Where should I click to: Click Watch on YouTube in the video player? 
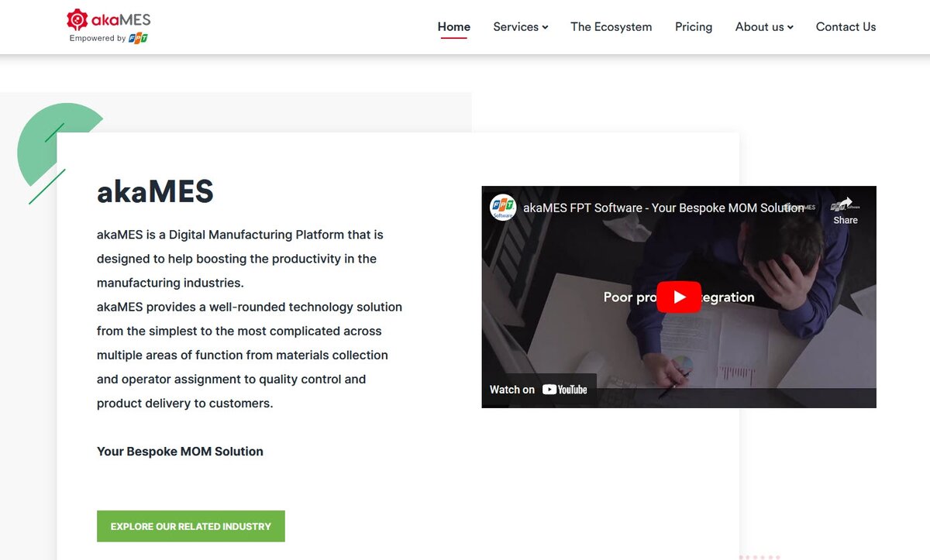[539, 390]
